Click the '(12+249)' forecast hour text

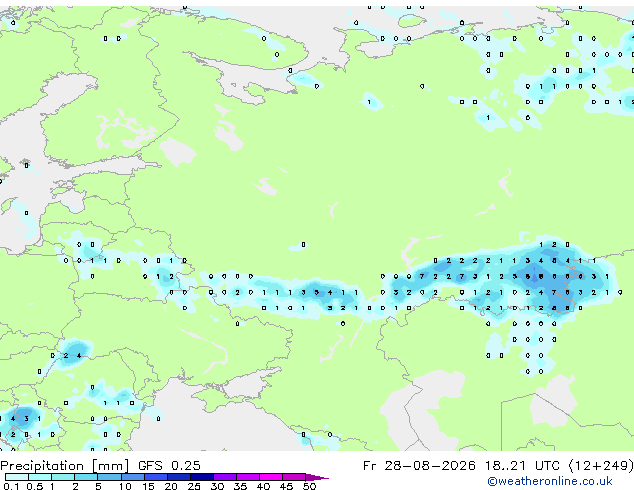click(x=601, y=466)
